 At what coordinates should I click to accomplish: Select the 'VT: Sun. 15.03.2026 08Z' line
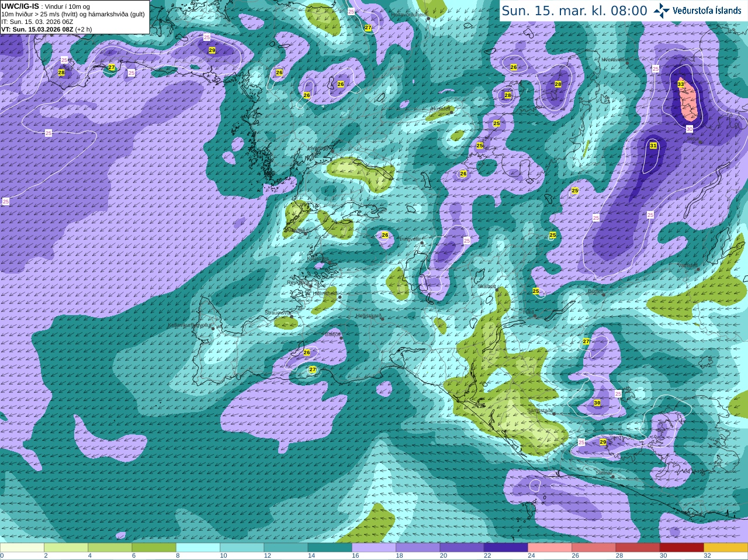[46, 29]
